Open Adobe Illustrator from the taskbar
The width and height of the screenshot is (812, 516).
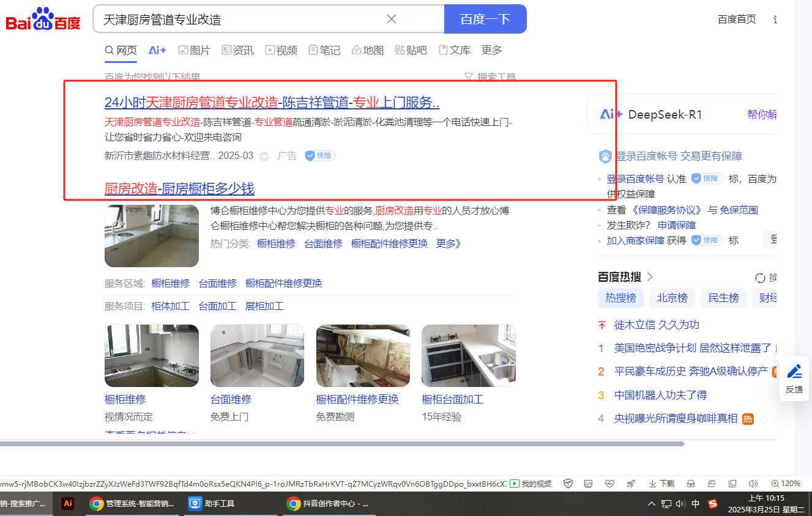pos(68,504)
